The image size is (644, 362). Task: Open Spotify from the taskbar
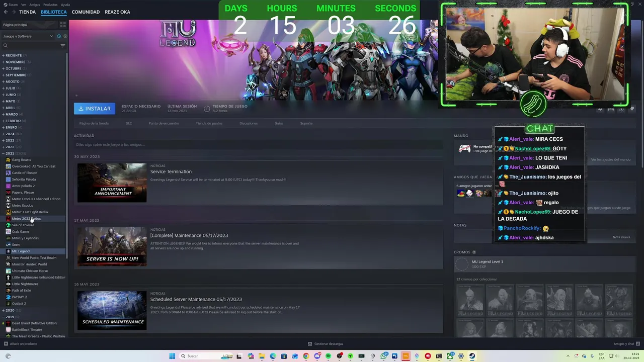328,356
